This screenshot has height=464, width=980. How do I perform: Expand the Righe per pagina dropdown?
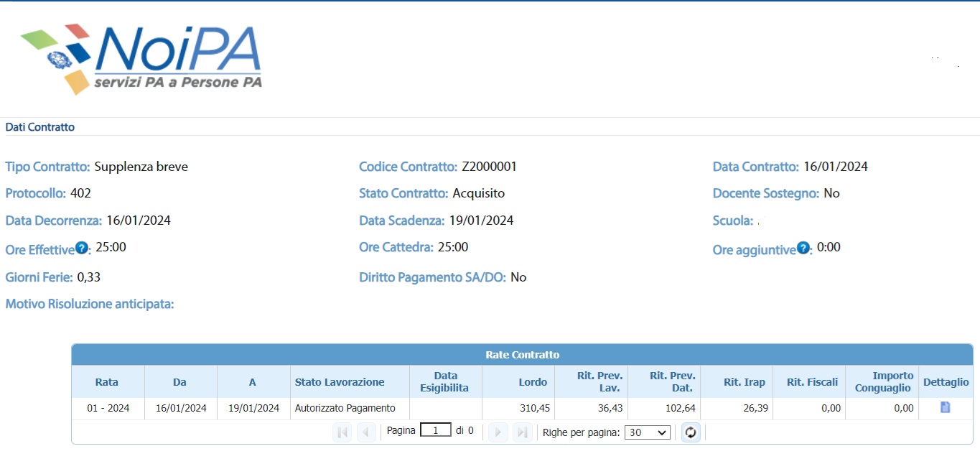tap(647, 432)
